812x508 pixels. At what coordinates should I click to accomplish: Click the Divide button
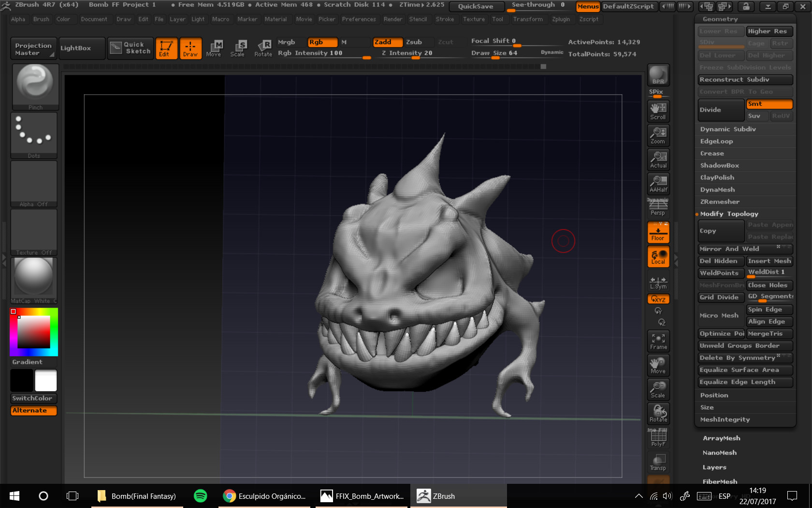(x=721, y=110)
